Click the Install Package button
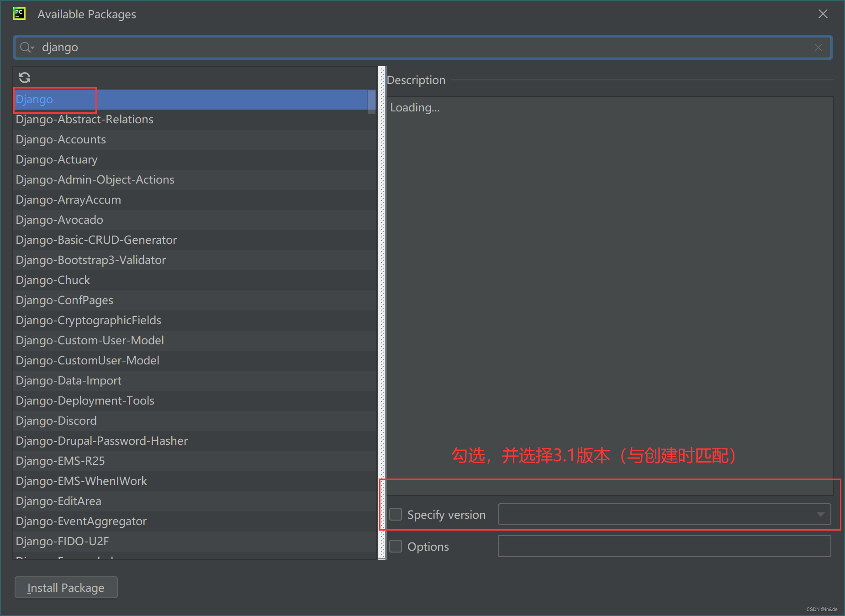This screenshot has height=616, width=845. [66, 587]
